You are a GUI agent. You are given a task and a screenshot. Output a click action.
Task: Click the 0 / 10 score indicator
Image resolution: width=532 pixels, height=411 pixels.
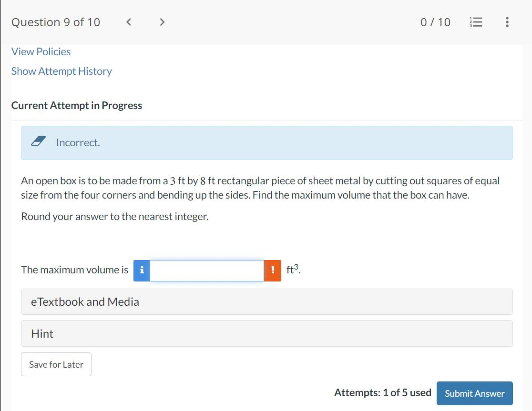[435, 22]
